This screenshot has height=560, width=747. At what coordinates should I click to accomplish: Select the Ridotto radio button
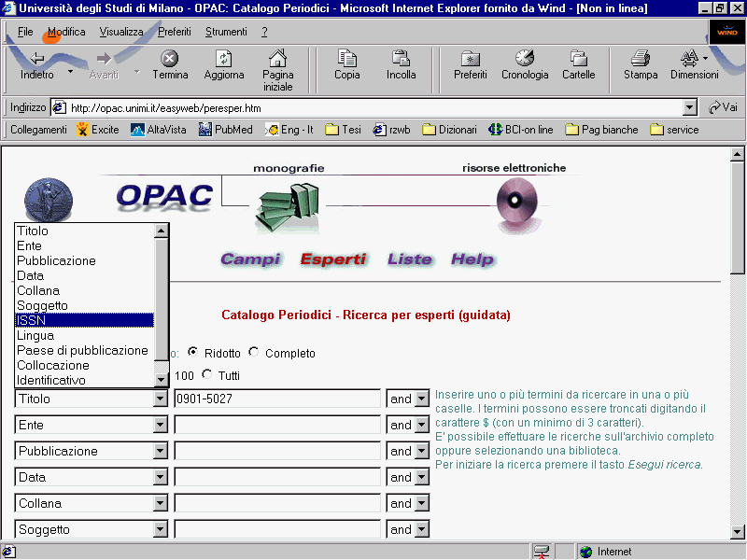point(193,353)
